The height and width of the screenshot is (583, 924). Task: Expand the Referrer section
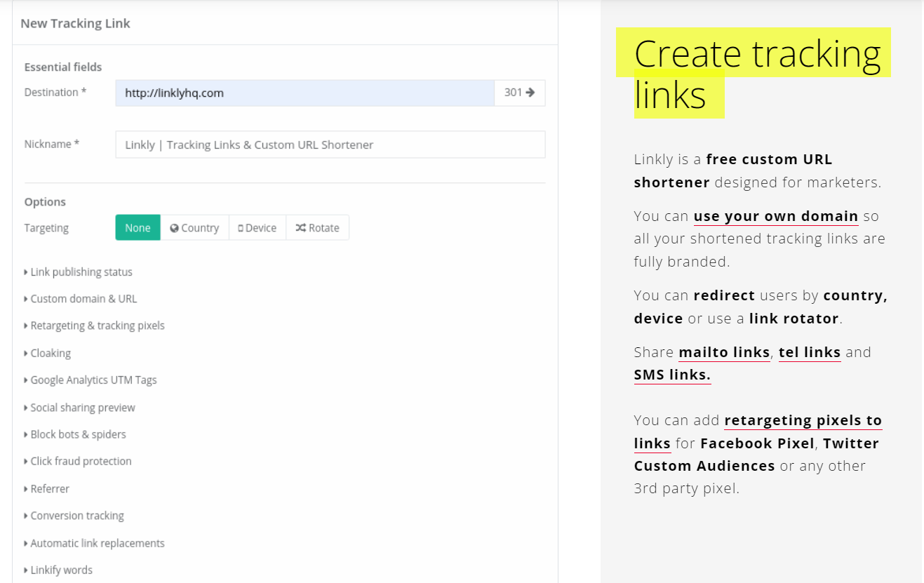pyautogui.click(x=50, y=489)
